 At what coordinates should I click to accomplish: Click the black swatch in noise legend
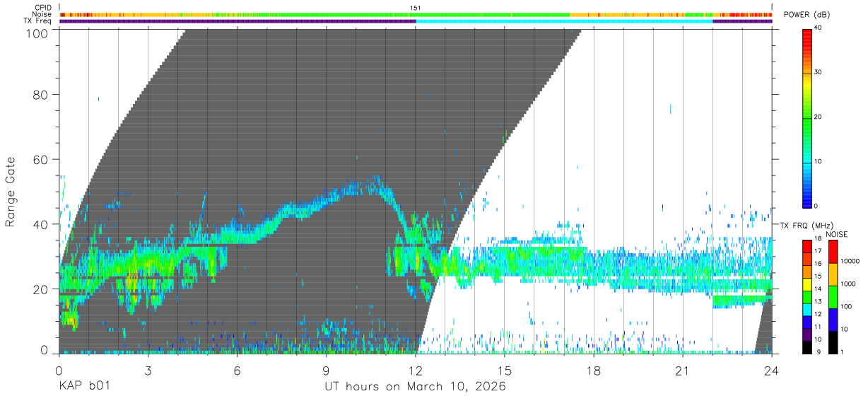coord(833,342)
